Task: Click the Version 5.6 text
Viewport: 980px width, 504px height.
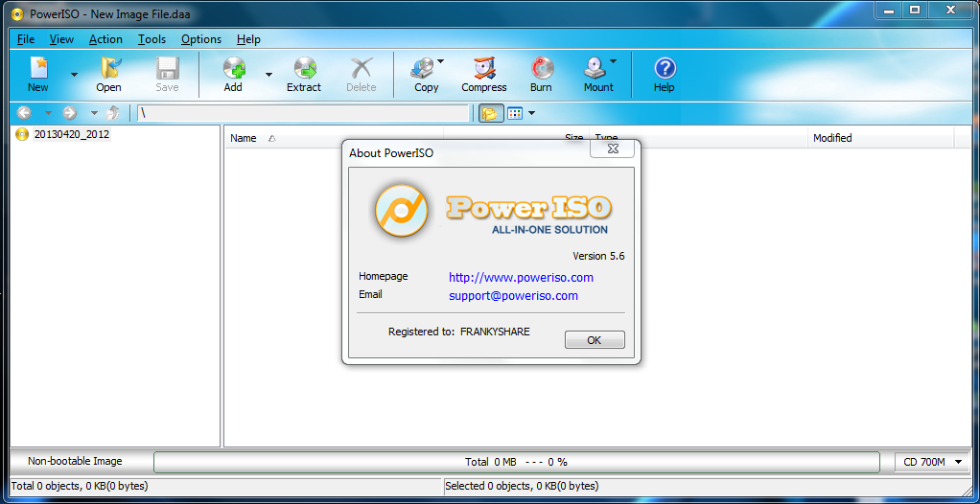Action: [x=598, y=256]
